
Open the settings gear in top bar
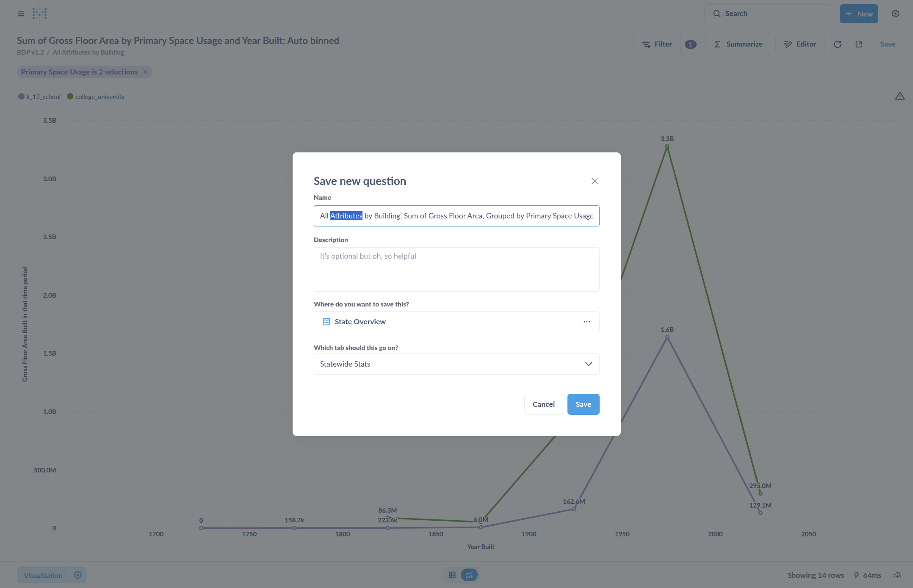(895, 14)
